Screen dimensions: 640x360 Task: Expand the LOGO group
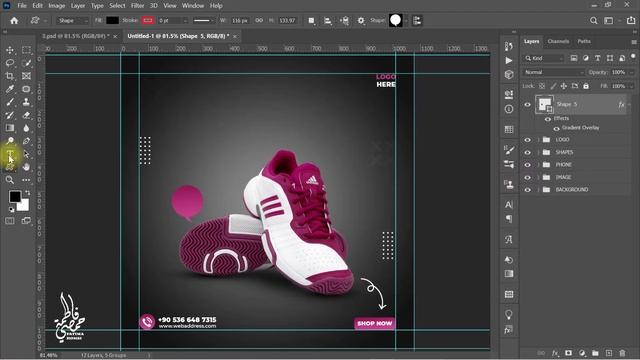tap(538, 140)
